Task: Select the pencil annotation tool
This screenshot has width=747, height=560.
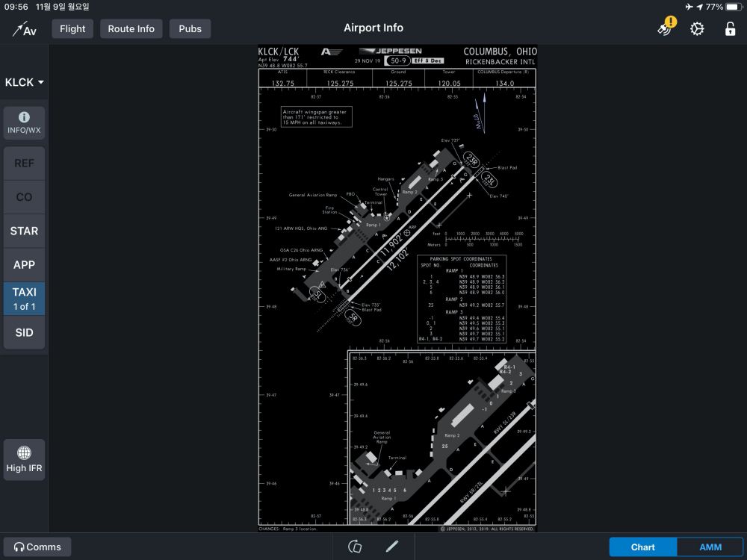Action: click(392, 547)
